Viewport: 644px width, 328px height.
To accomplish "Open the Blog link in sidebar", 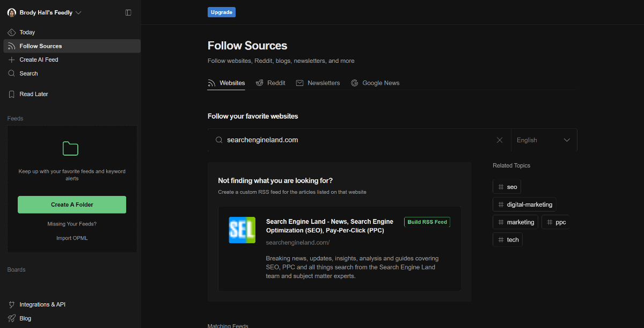I will click(72, 318).
